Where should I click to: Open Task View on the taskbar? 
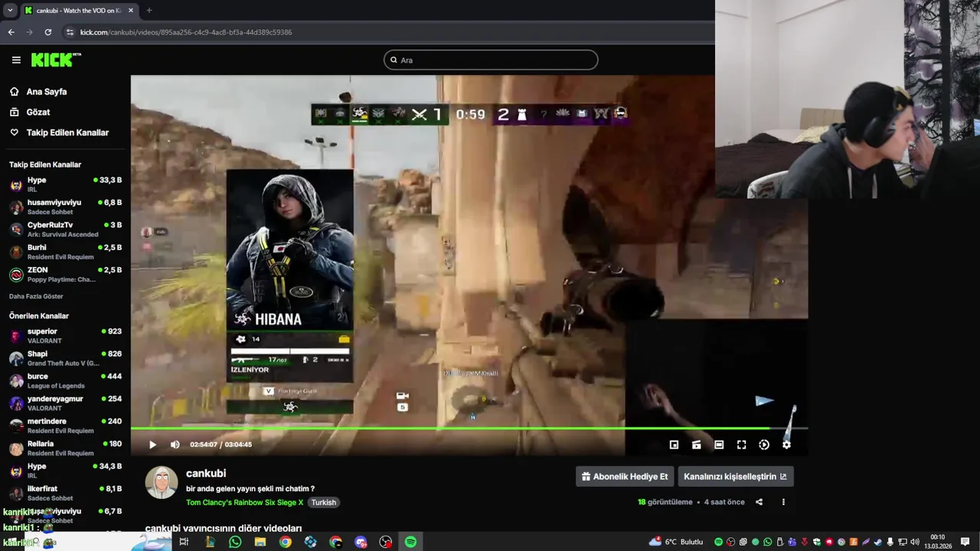184,542
